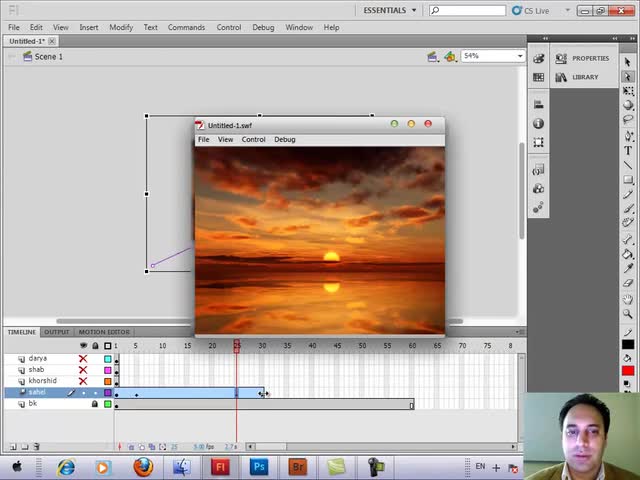This screenshot has height=480, width=640.
Task: Select the Text tool
Action: point(628,151)
